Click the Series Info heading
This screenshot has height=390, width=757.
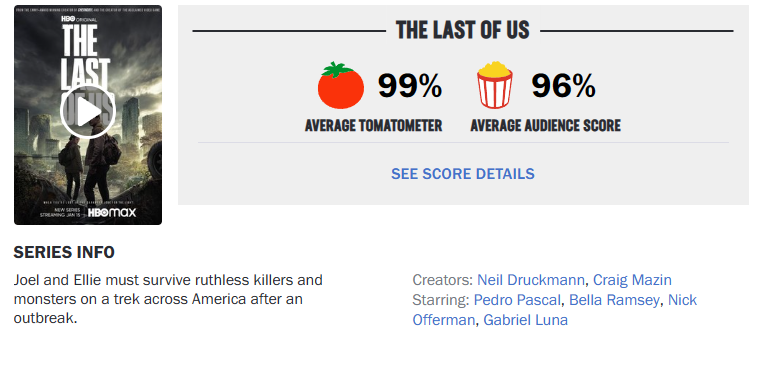pos(64,252)
